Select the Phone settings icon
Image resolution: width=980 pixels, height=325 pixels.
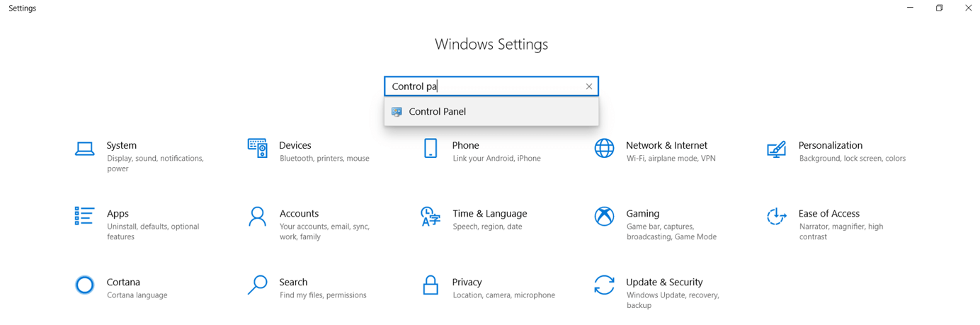click(x=431, y=148)
